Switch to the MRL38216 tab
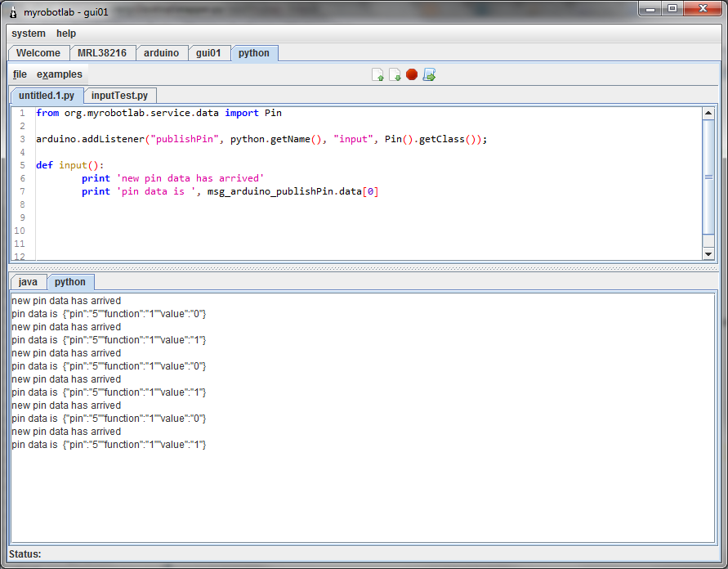Screen dimensions: 728x569 102,53
